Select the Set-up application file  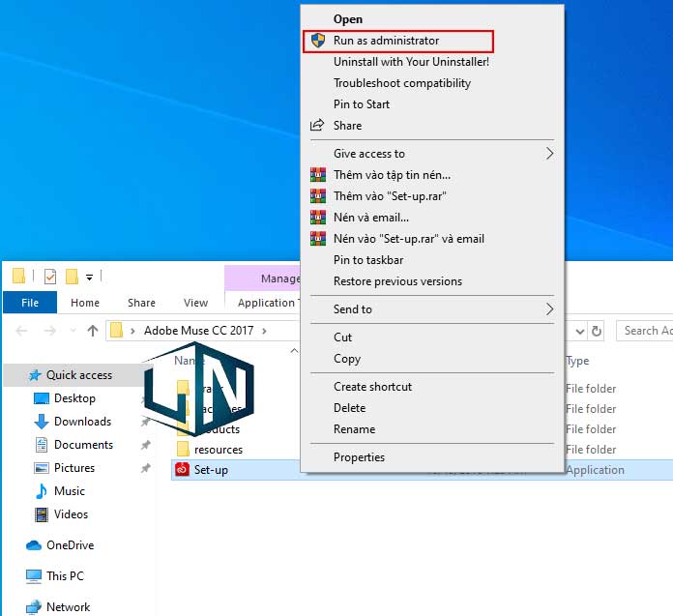click(x=211, y=470)
